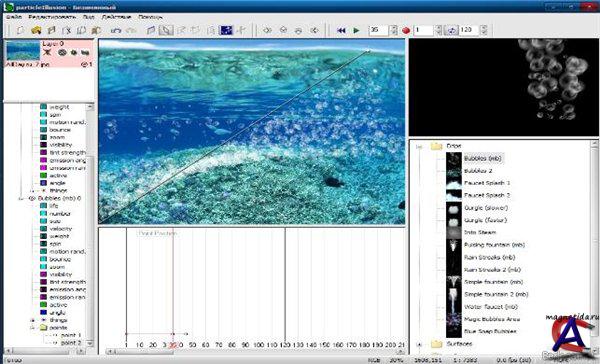Screen dimensions: 600x364
Task: Select Gurgle (slower) in the library
Action: (x=486, y=208)
